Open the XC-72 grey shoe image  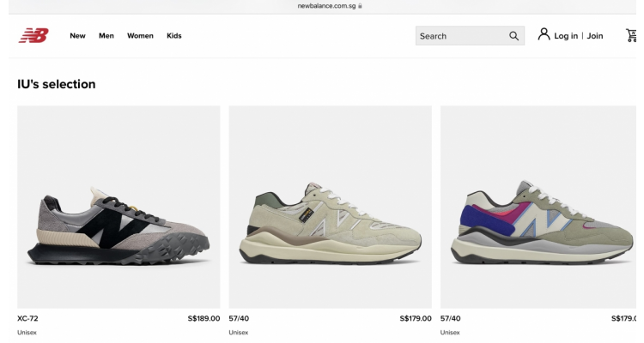tap(118, 207)
